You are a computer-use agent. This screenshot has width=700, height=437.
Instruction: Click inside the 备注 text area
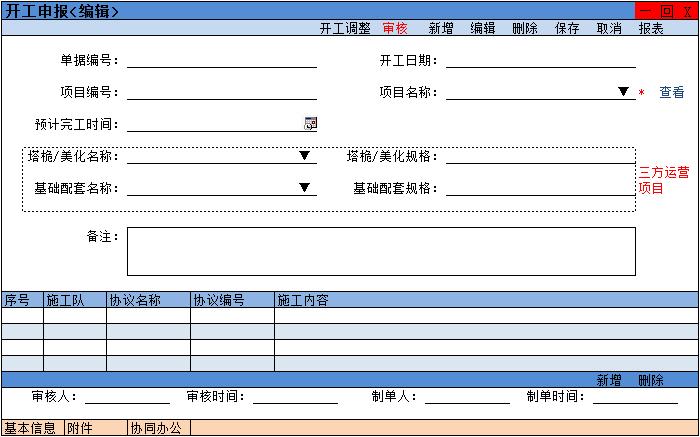[380, 251]
